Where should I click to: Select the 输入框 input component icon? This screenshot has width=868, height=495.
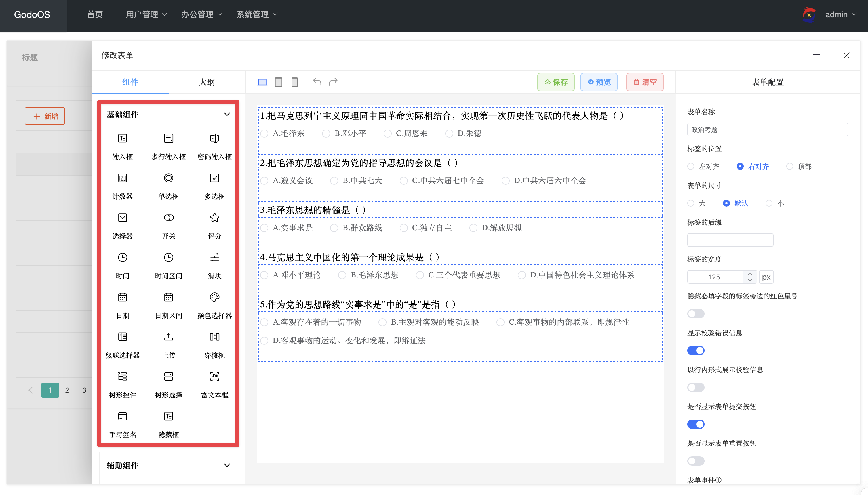(122, 138)
